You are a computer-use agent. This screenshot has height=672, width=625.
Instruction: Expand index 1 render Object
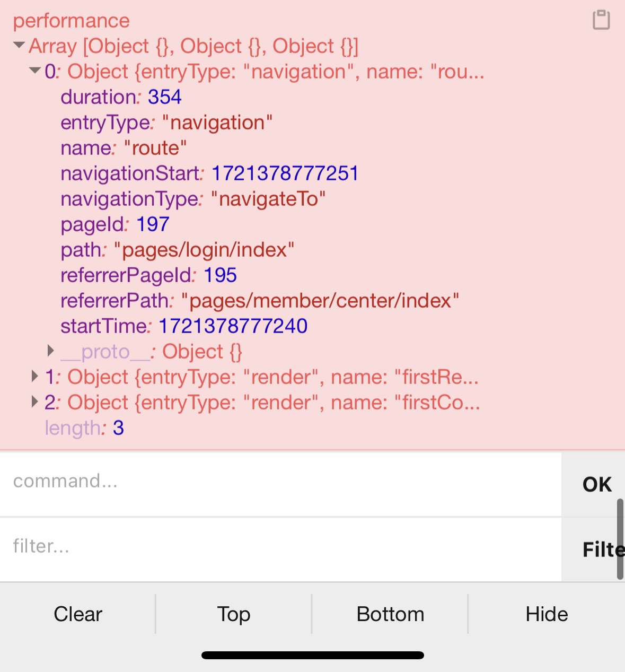[x=35, y=377]
